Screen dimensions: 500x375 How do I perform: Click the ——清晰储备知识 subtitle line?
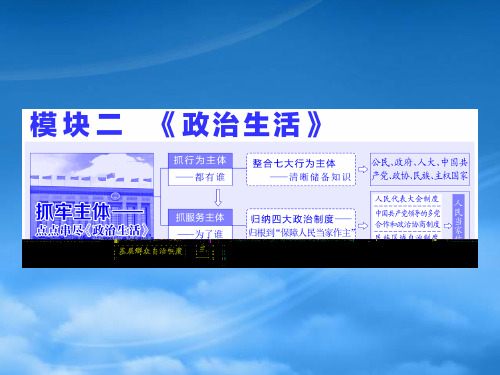pyautogui.click(x=310, y=177)
